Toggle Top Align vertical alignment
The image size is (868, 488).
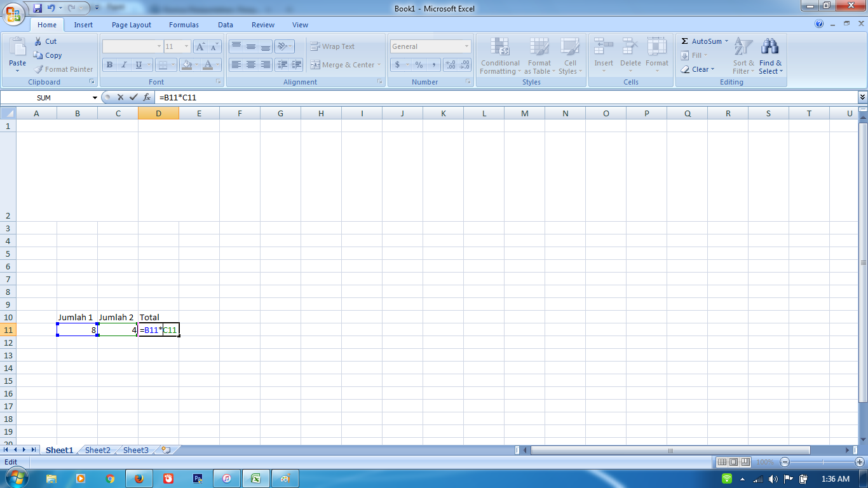click(x=236, y=46)
